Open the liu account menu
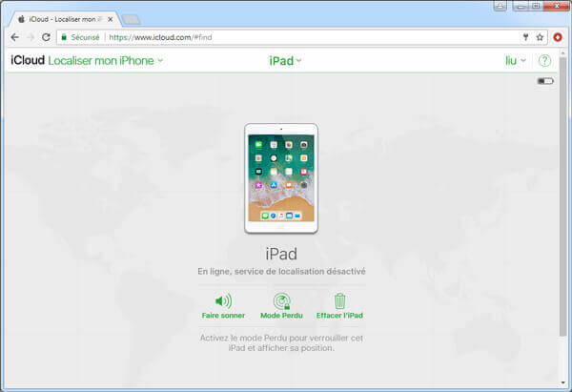The height and width of the screenshot is (392, 572). [x=516, y=61]
